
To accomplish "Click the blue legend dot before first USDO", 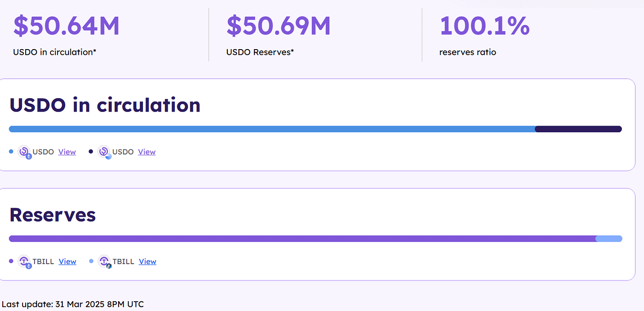I will pos(11,152).
